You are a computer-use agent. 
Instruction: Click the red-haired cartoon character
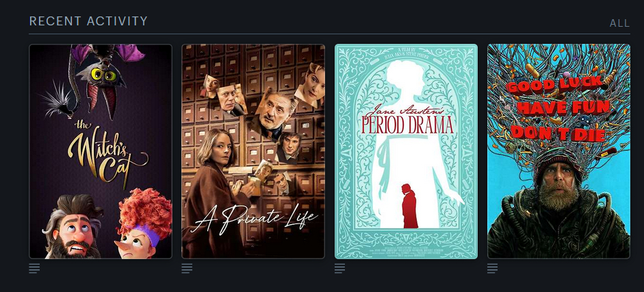[143, 223]
